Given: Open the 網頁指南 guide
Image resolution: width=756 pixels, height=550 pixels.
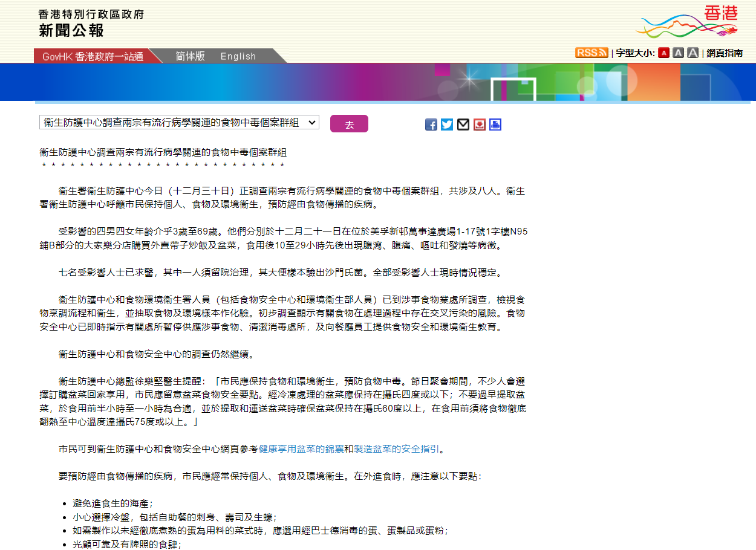Looking at the screenshot, I should coord(723,53).
